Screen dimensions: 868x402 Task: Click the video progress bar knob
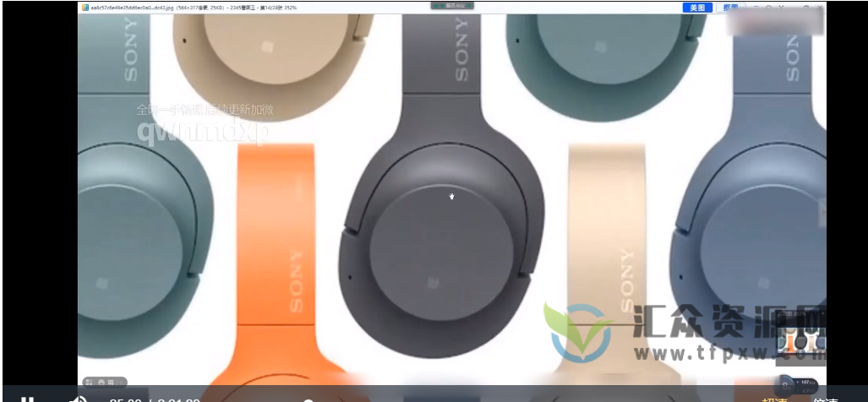click(308, 400)
